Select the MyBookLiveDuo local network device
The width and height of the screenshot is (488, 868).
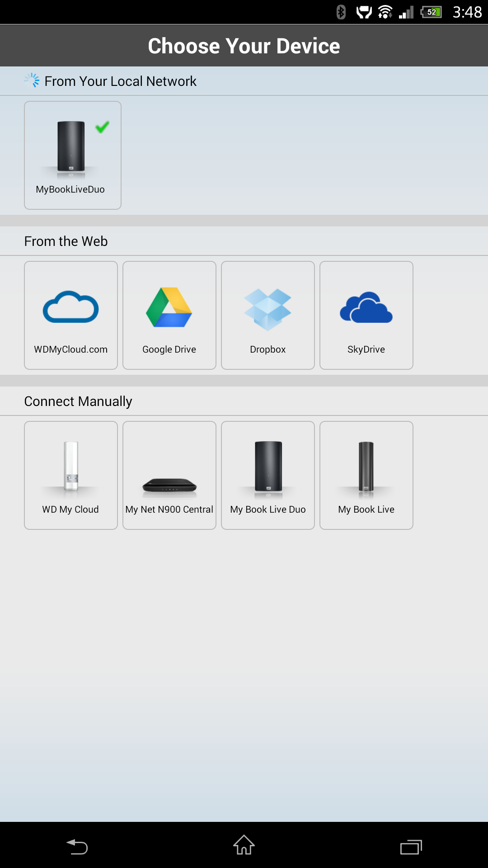click(73, 155)
